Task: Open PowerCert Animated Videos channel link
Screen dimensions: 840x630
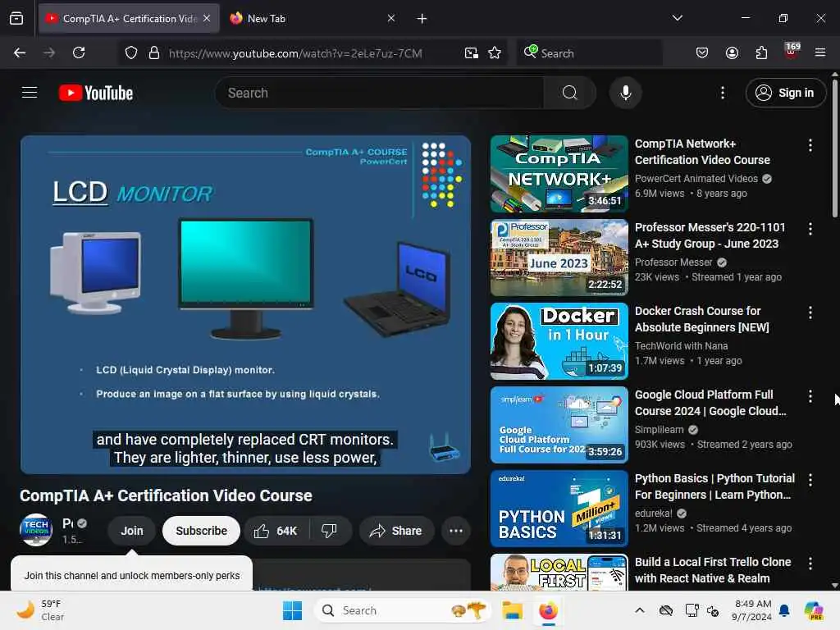Action: [x=696, y=178]
